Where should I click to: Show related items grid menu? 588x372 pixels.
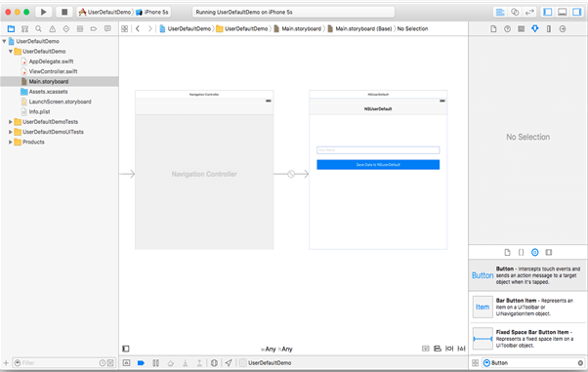point(124,28)
